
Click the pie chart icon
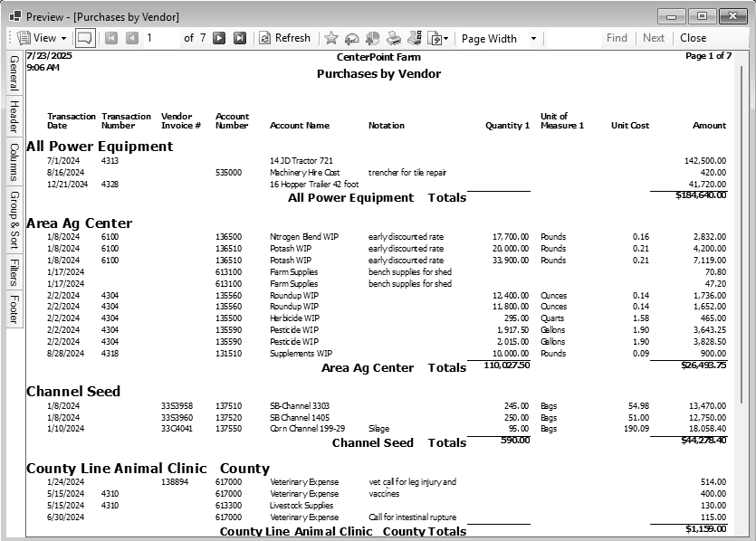372,38
